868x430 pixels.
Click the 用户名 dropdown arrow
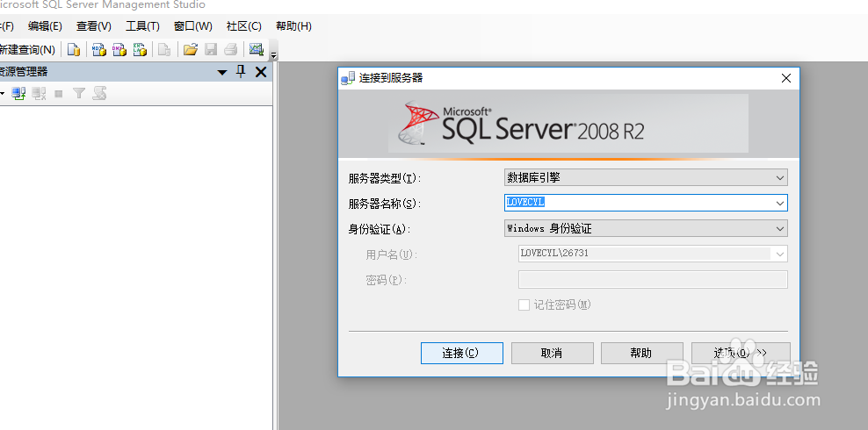pyautogui.click(x=780, y=254)
